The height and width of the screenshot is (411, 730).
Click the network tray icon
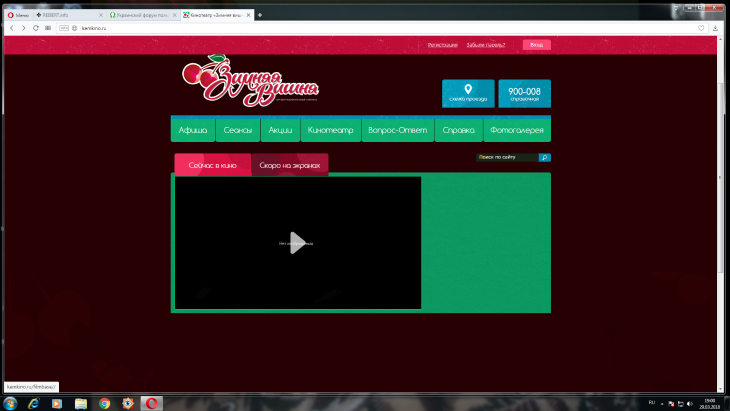[680, 404]
